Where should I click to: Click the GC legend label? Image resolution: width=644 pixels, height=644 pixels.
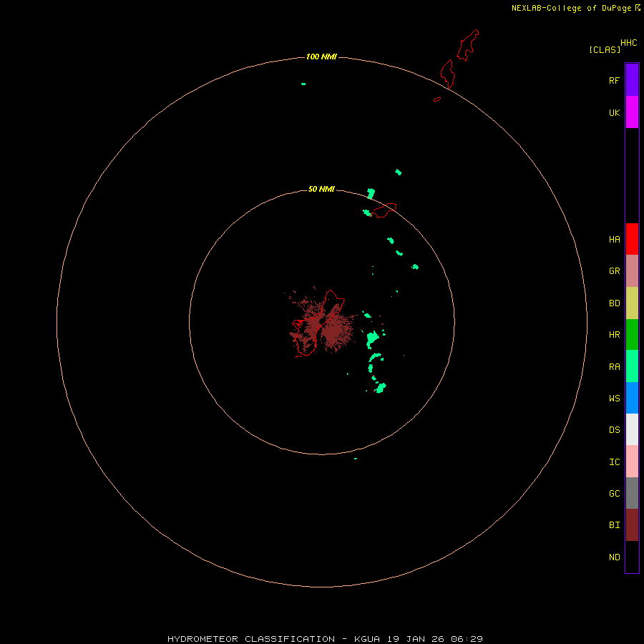click(615, 494)
